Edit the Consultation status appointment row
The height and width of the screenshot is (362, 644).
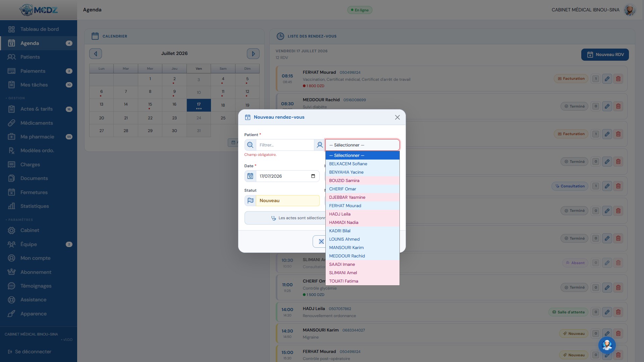[607, 186]
